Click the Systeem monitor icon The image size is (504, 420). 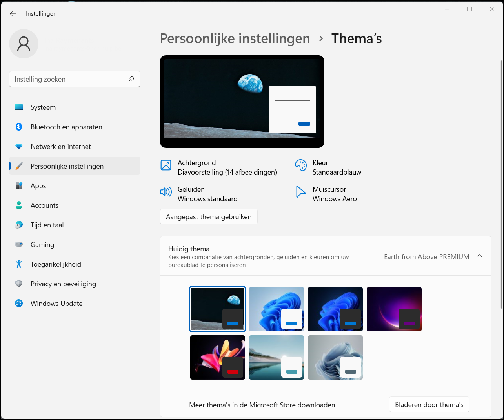pyautogui.click(x=19, y=107)
